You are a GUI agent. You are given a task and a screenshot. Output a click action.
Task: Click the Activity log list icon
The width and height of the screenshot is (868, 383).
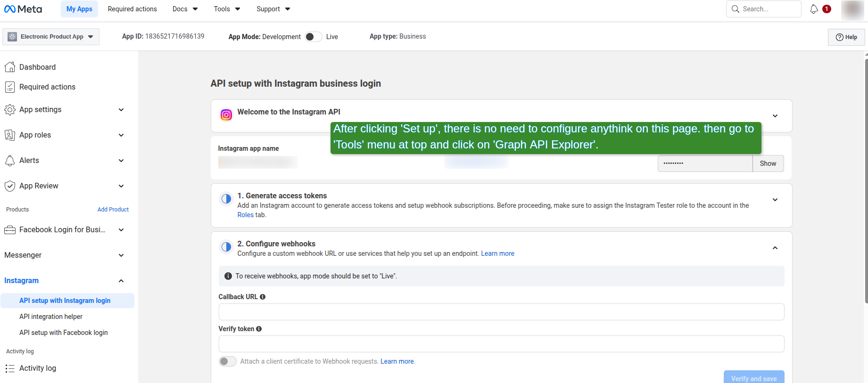pyautogui.click(x=9, y=368)
